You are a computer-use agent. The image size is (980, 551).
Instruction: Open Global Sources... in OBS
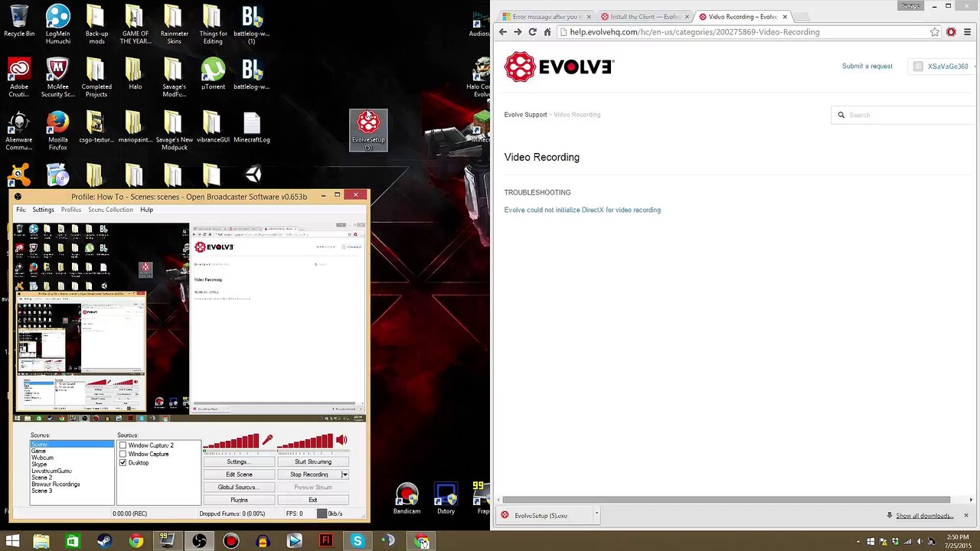pyautogui.click(x=237, y=487)
